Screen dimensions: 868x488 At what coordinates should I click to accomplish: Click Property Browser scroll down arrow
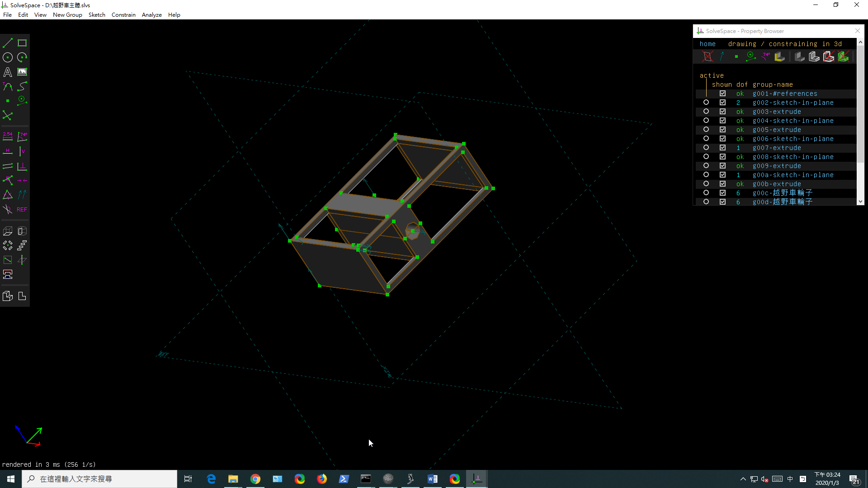click(x=860, y=202)
